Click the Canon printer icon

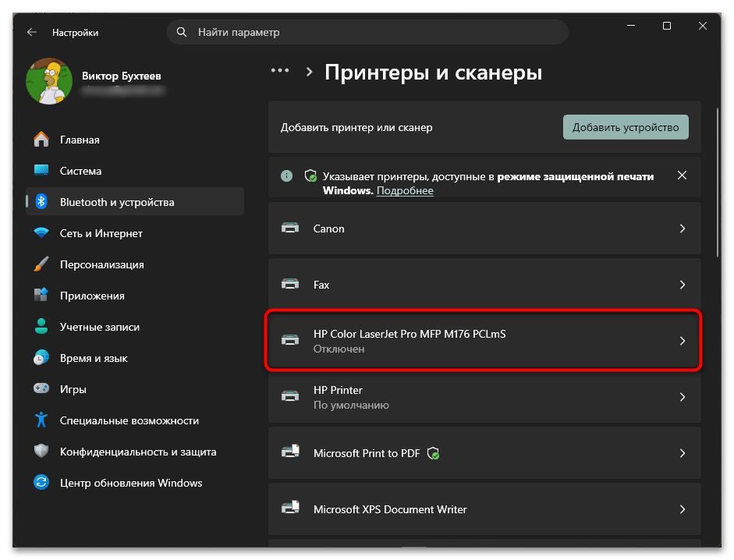pyautogui.click(x=290, y=229)
